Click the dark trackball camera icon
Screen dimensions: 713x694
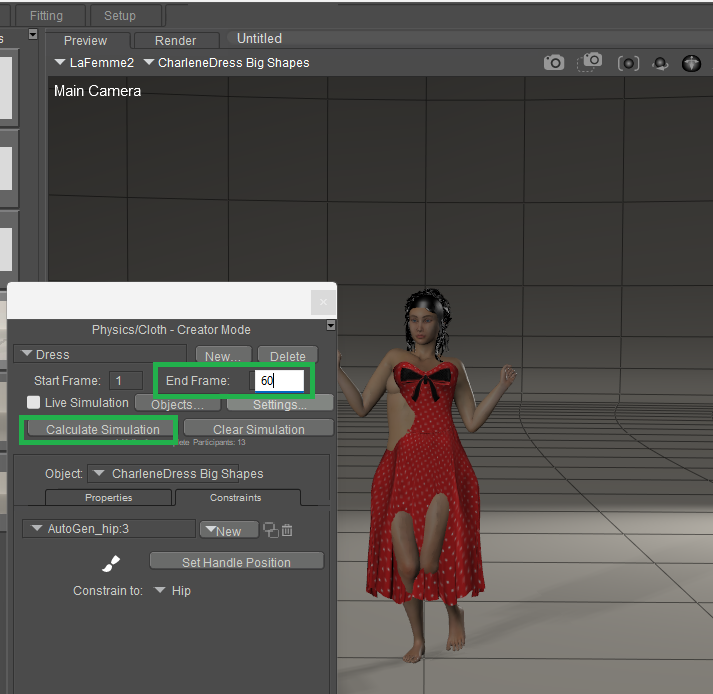691,63
